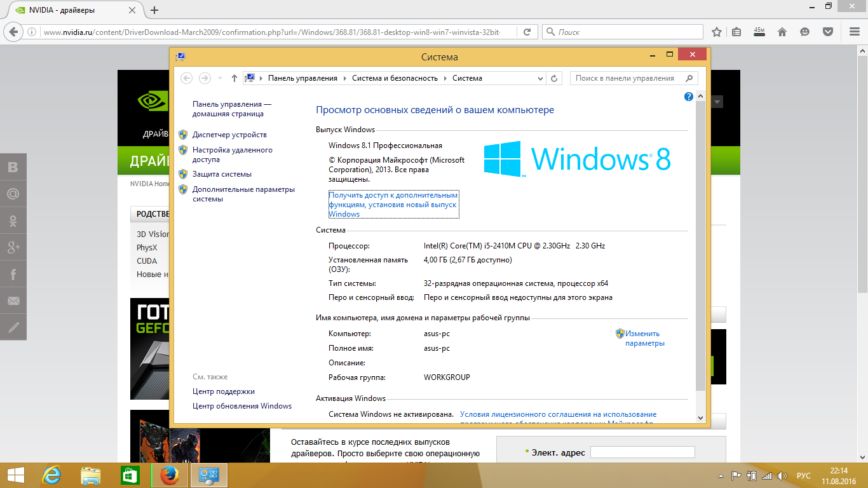This screenshot has height=488, width=868.
Task: Open Настройка удаленного доступа
Action: [x=233, y=155]
